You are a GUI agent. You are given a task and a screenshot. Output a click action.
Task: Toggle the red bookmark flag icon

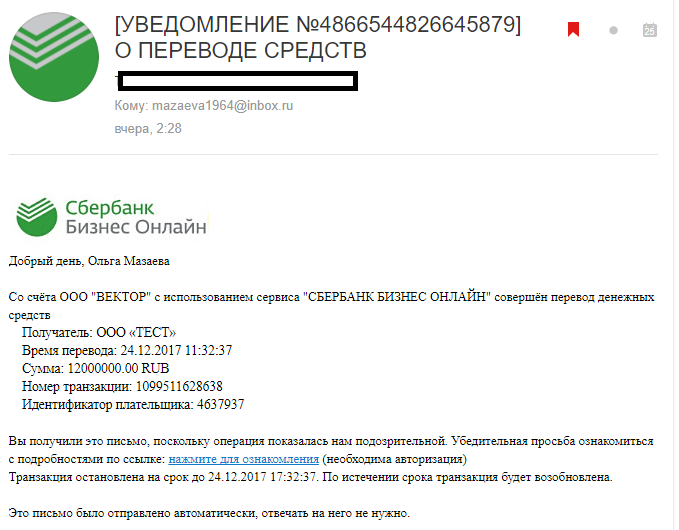coord(573,29)
